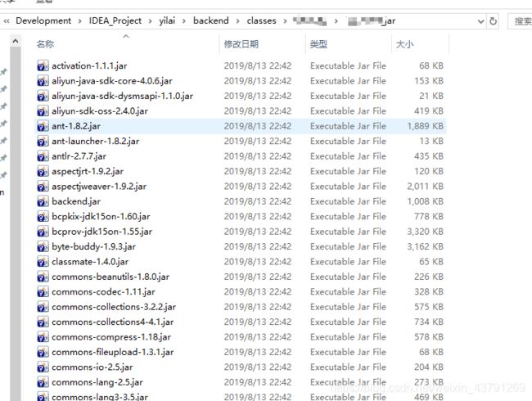Select file name classmate-1.4.0.jar
532x401 pixels.
pos(90,262)
